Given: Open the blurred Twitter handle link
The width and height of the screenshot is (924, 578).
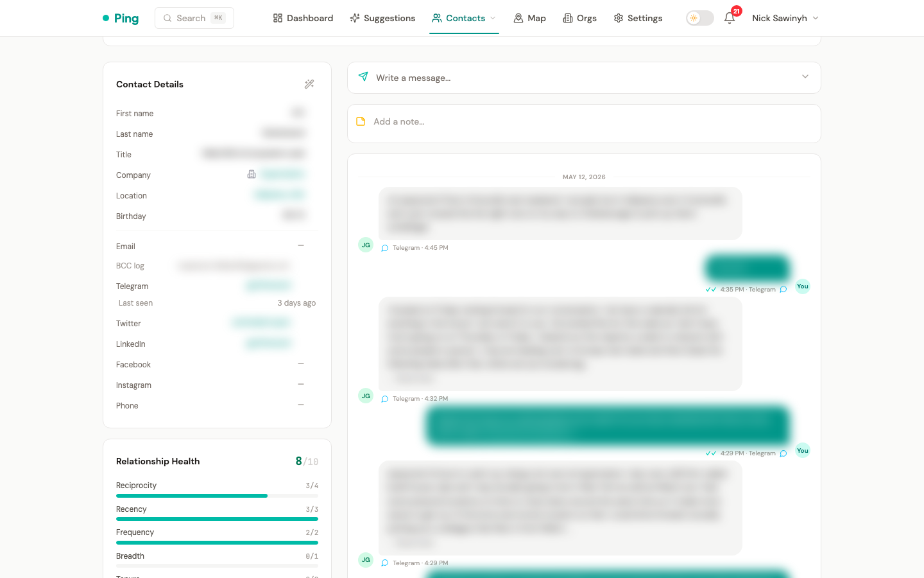Looking at the screenshot, I should tap(261, 322).
